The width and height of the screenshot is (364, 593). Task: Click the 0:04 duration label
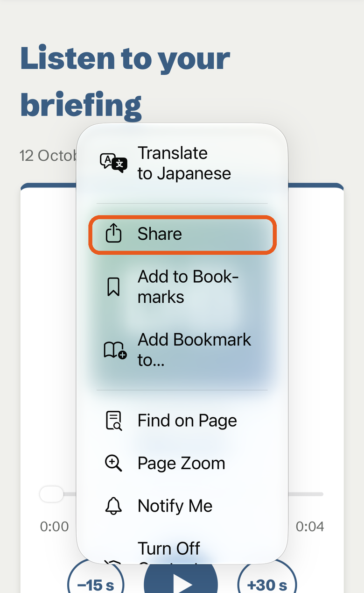310,527
